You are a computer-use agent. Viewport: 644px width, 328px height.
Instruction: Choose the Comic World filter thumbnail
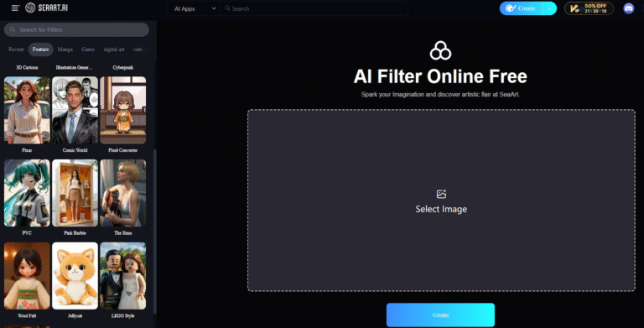pyautogui.click(x=75, y=110)
